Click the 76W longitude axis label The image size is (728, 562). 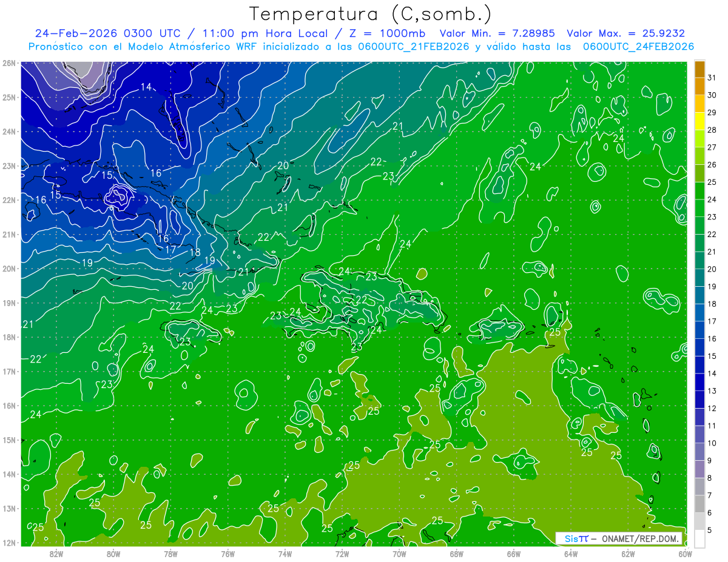pyautogui.click(x=227, y=554)
